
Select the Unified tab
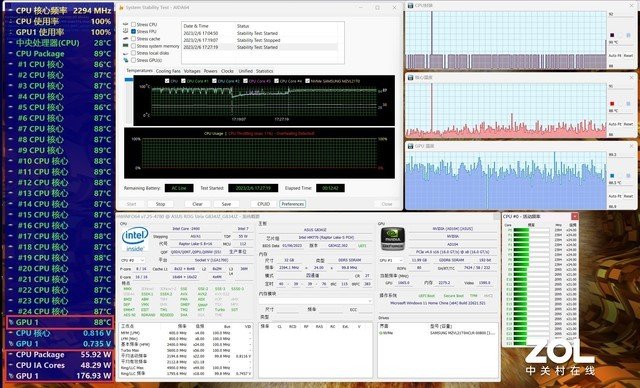246,71
